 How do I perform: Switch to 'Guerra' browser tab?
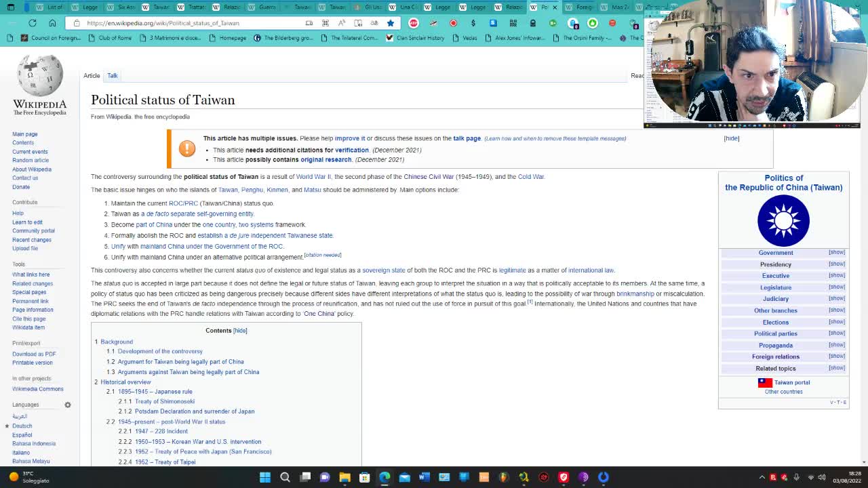(x=261, y=7)
